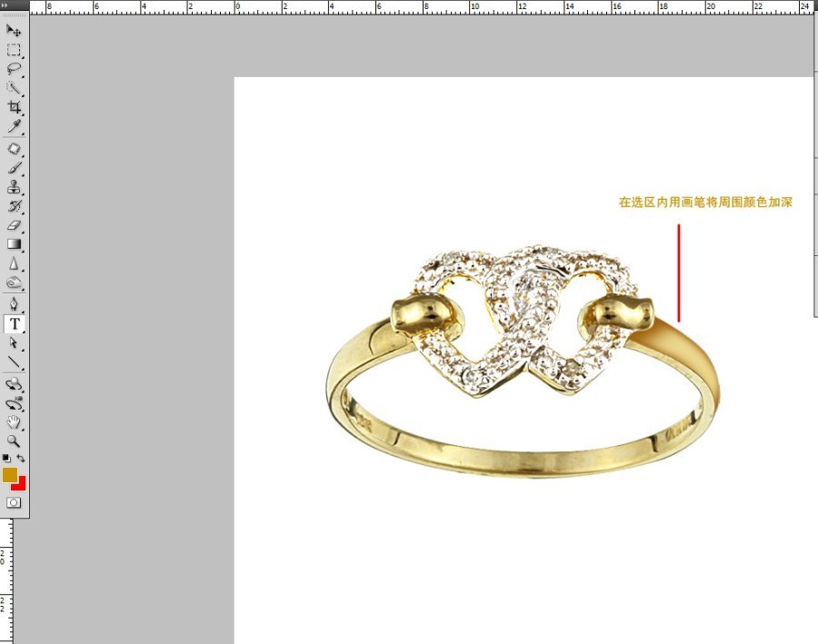
Task: Select the Zoom magnifier tool
Action: tap(14, 441)
